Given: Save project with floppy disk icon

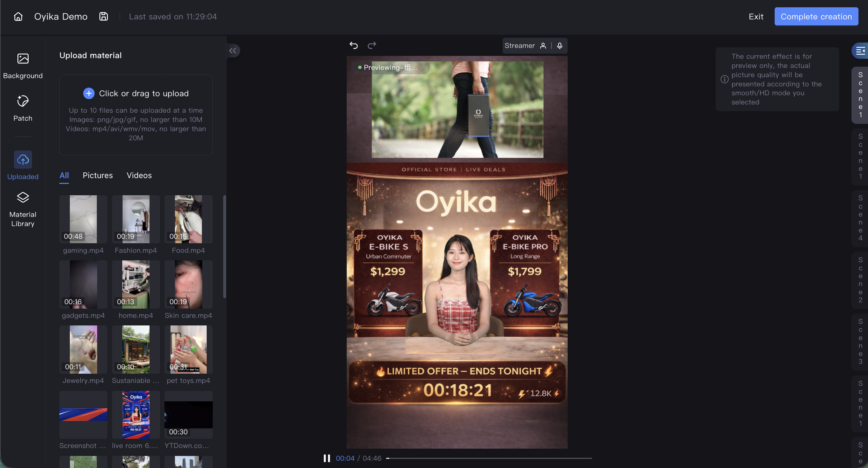Looking at the screenshot, I should [103, 17].
